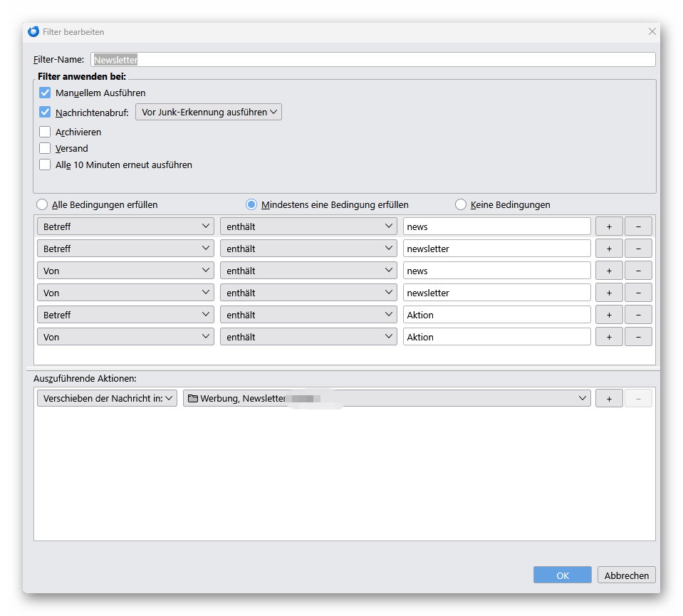Remove the first Betreff 'news' condition row
The height and width of the screenshot is (616, 683).
coord(638,226)
